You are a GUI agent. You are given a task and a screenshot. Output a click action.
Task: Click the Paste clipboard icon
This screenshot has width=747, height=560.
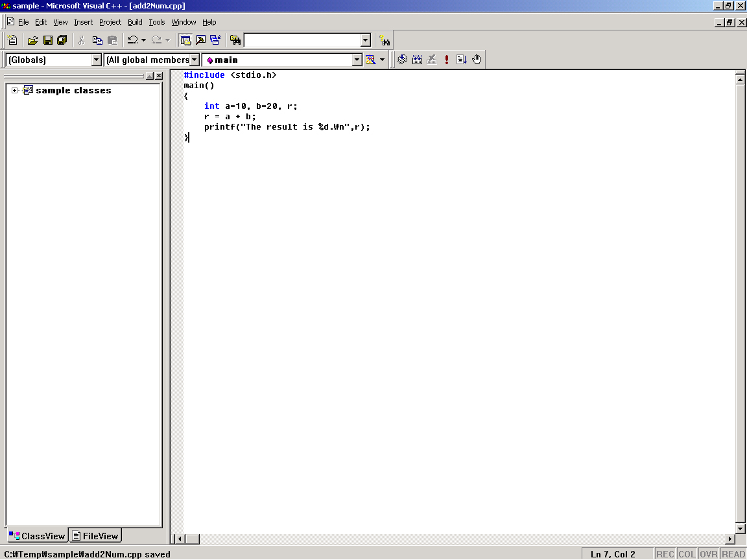pyautogui.click(x=112, y=40)
